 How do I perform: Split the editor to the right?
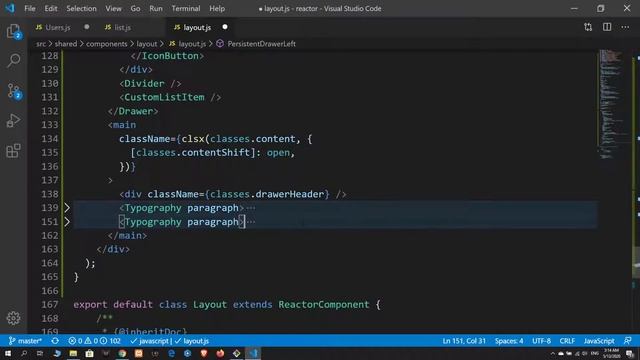coord(607,27)
